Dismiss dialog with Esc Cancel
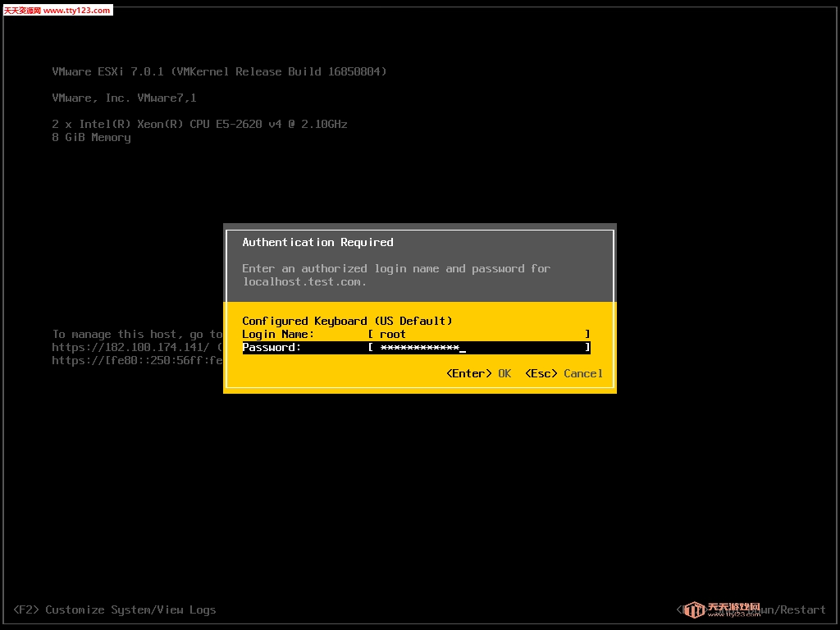The height and width of the screenshot is (630, 840). pyautogui.click(x=564, y=373)
